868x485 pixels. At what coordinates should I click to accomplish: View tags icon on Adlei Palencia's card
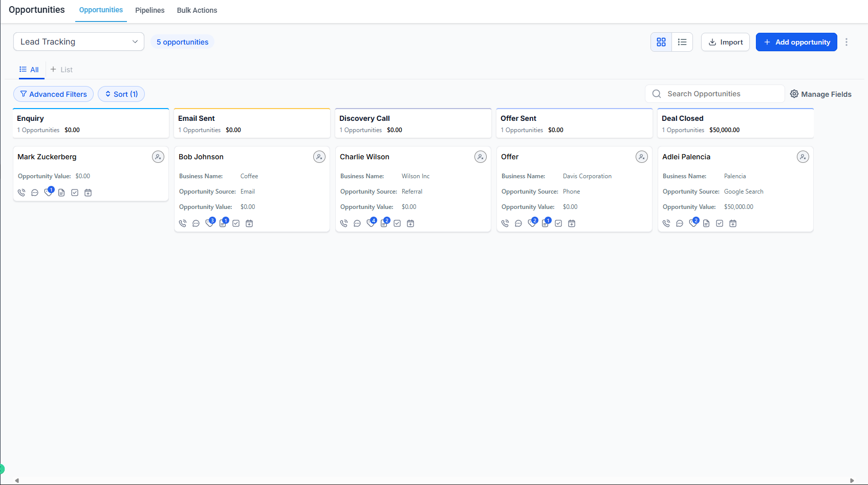(x=693, y=223)
